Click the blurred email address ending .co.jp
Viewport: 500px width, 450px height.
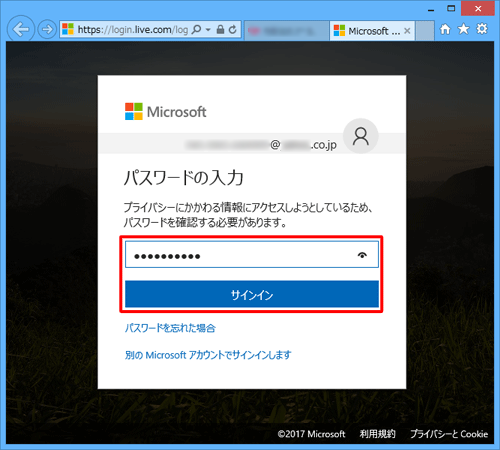coord(261,145)
